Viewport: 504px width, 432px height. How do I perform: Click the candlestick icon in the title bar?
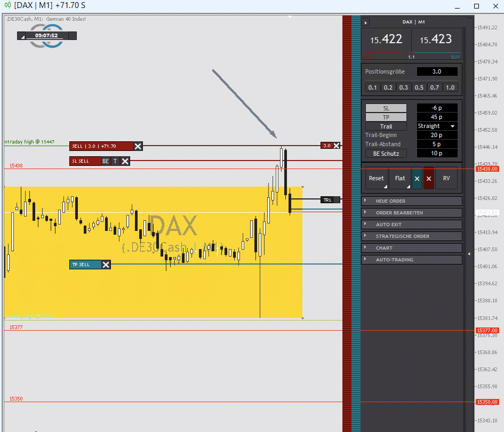(7, 5)
